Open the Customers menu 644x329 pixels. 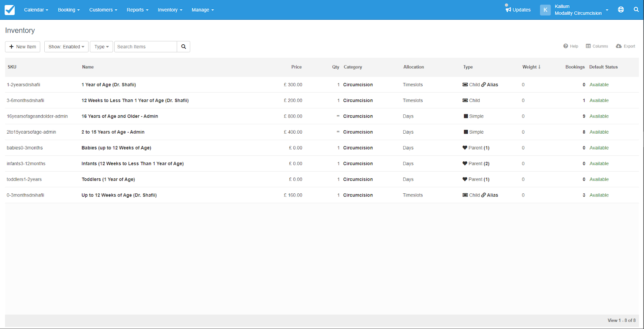103,10
